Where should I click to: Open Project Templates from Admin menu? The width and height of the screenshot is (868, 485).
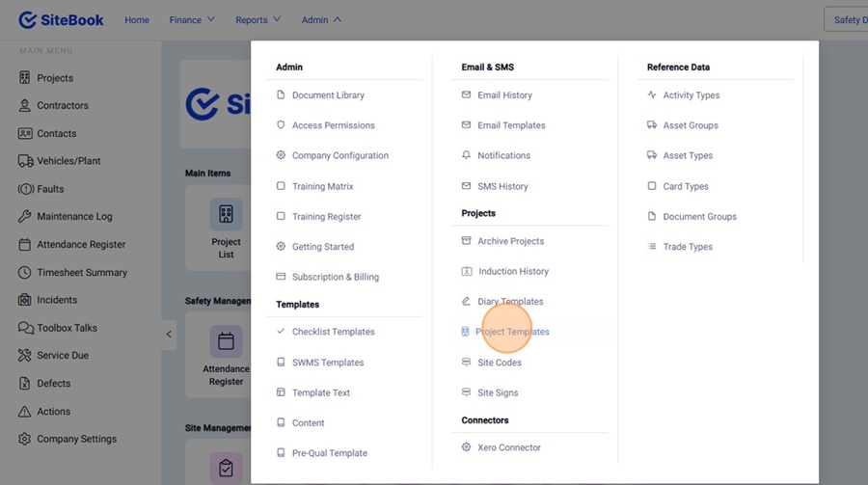pyautogui.click(x=512, y=332)
